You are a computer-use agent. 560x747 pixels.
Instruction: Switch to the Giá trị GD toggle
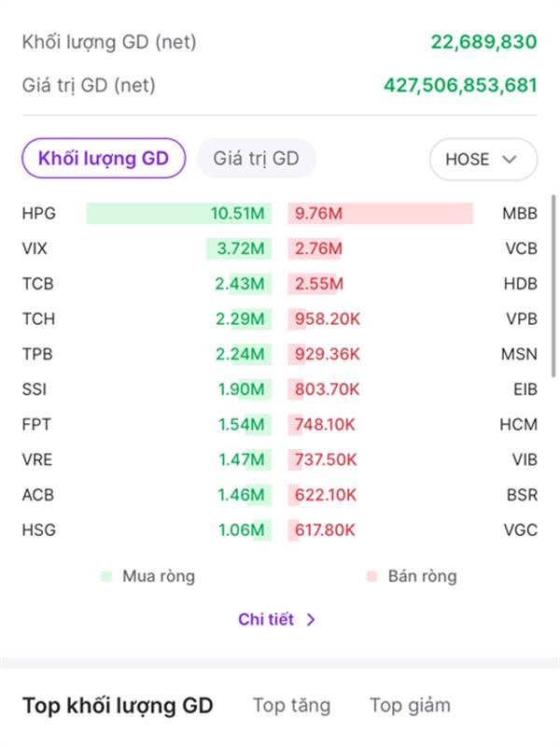tap(256, 159)
